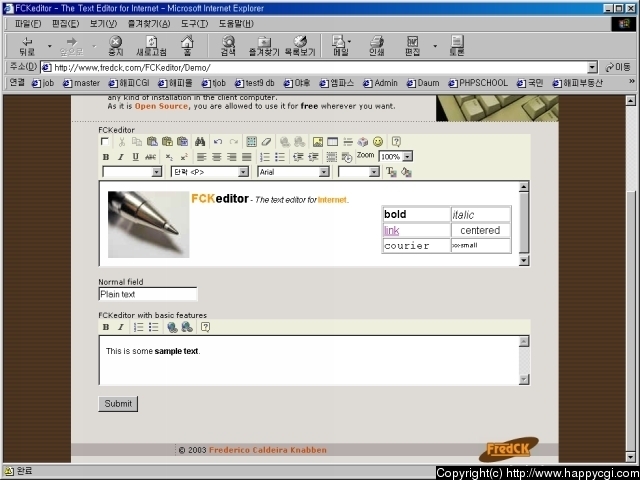The width and height of the screenshot is (640, 480).
Task: Click the Insert Special Character icon
Action: click(x=362, y=142)
